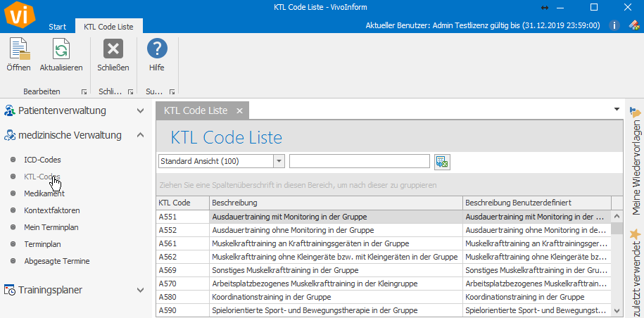Collapse the medizinische Verwaltung chevron
644x318 pixels.
coord(141,135)
